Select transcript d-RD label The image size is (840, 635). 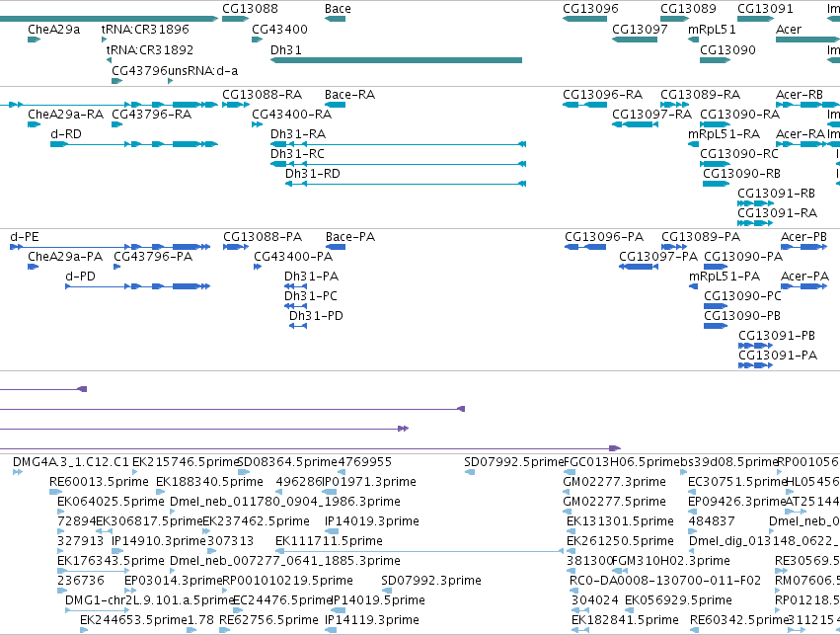66,134
